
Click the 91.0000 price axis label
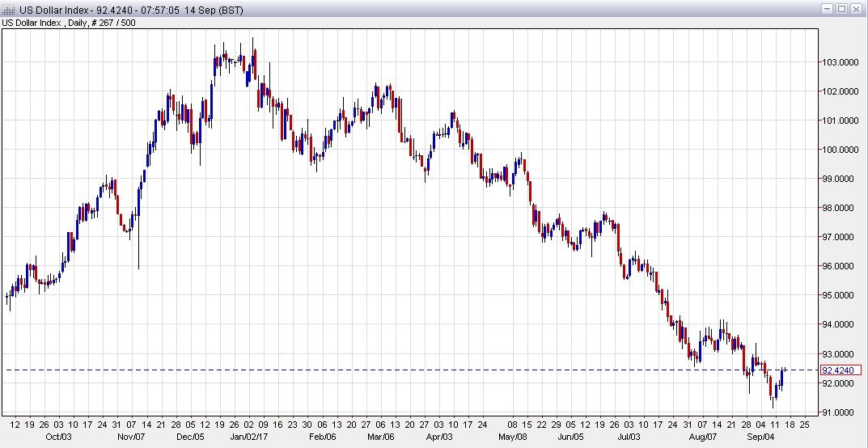click(x=841, y=412)
